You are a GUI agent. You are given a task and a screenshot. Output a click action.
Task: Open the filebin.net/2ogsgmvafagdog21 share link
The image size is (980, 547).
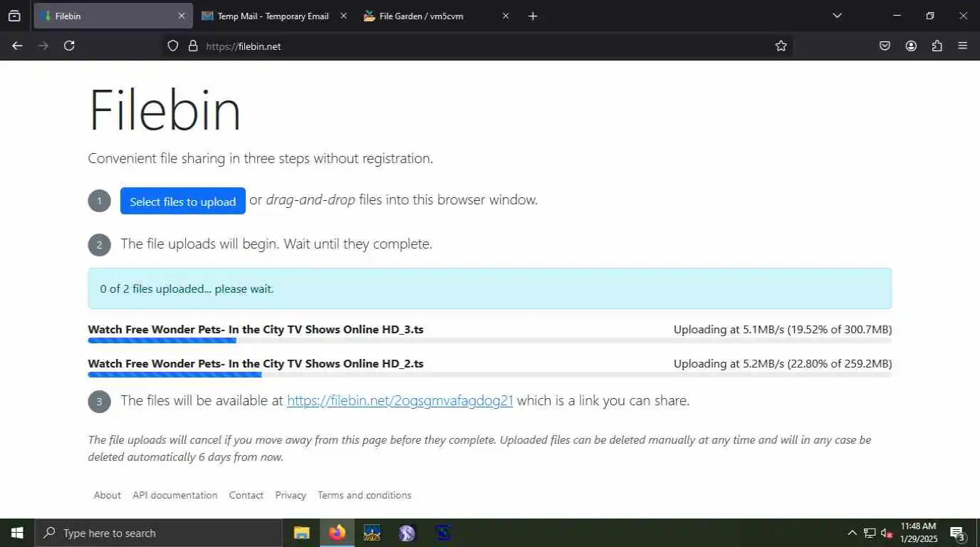tap(400, 400)
